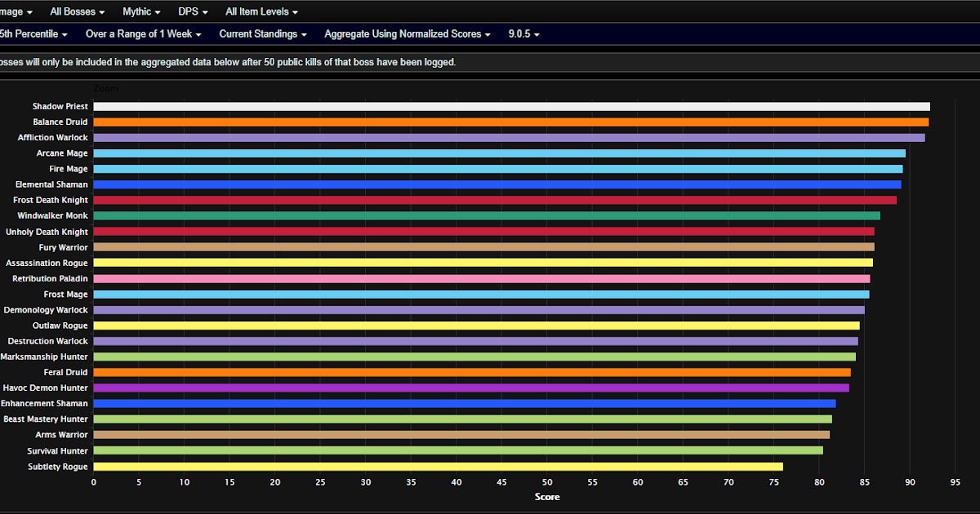
Task: Click the Arcane Mage bar
Action: [x=500, y=153]
